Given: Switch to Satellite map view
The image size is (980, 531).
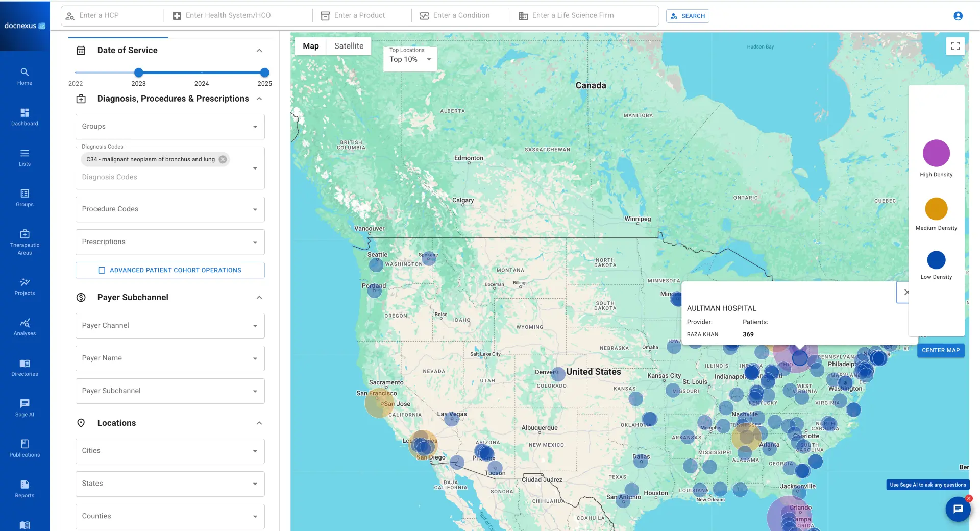Looking at the screenshot, I should (x=349, y=46).
